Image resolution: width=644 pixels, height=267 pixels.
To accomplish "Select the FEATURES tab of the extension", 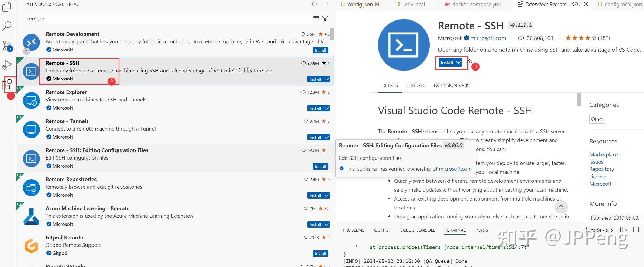I will pyautogui.click(x=416, y=85).
